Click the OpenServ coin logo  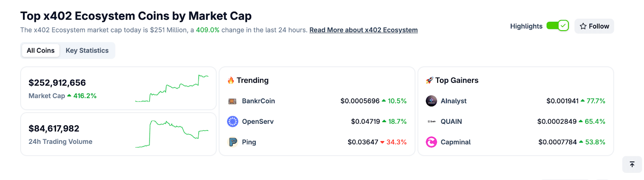point(233,121)
